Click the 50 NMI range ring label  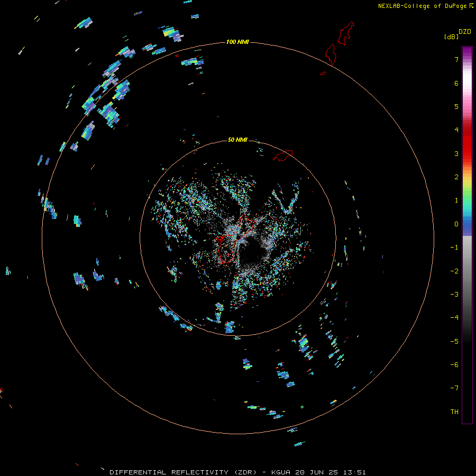click(237, 140)
